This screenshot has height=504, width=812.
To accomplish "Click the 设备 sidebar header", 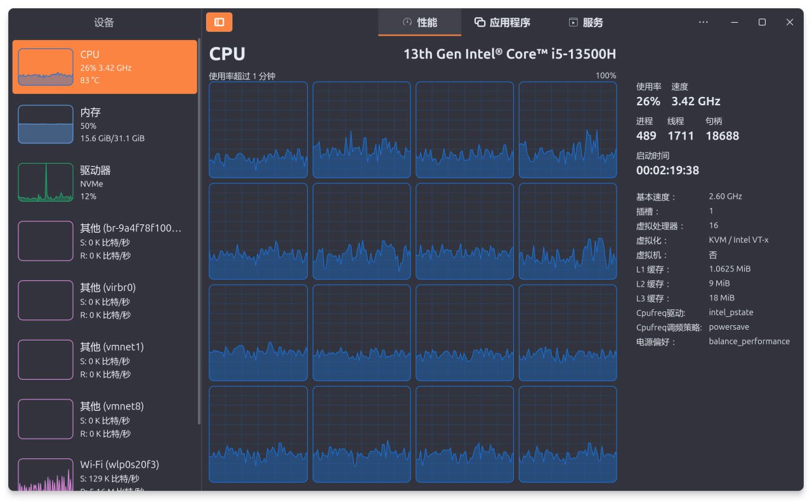I will pyautogui.click(x=104, y=23).
